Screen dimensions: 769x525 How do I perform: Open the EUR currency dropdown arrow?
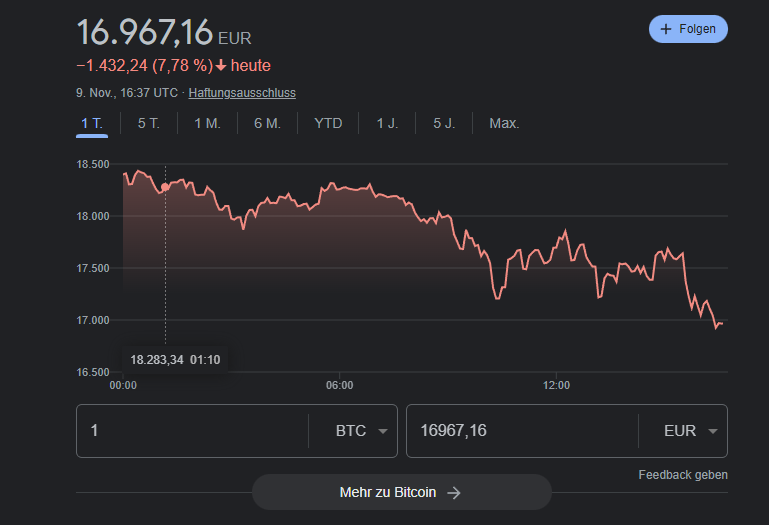[x=713, y=431]
